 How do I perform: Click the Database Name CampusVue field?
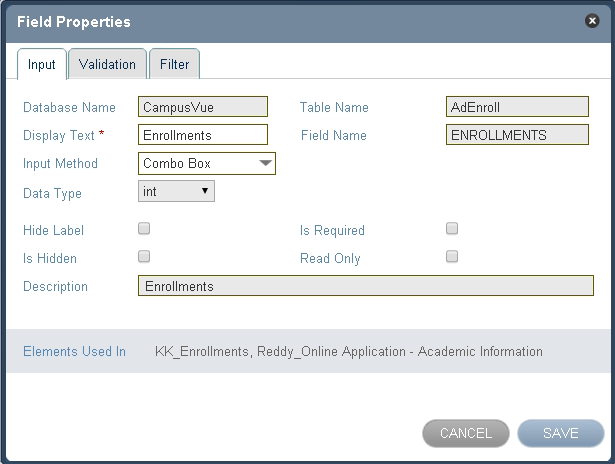[x=203, y=107]
